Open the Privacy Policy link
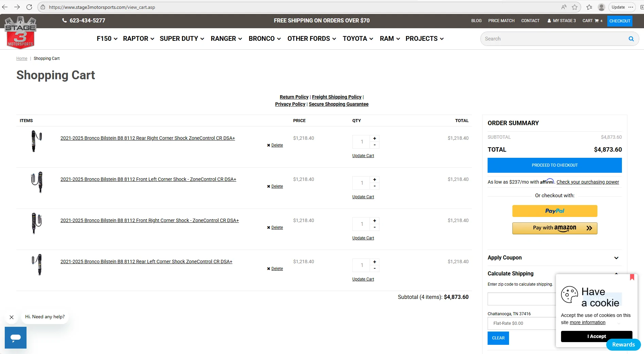Viewport: 644px width, 354px height. (x=290, y=104)
